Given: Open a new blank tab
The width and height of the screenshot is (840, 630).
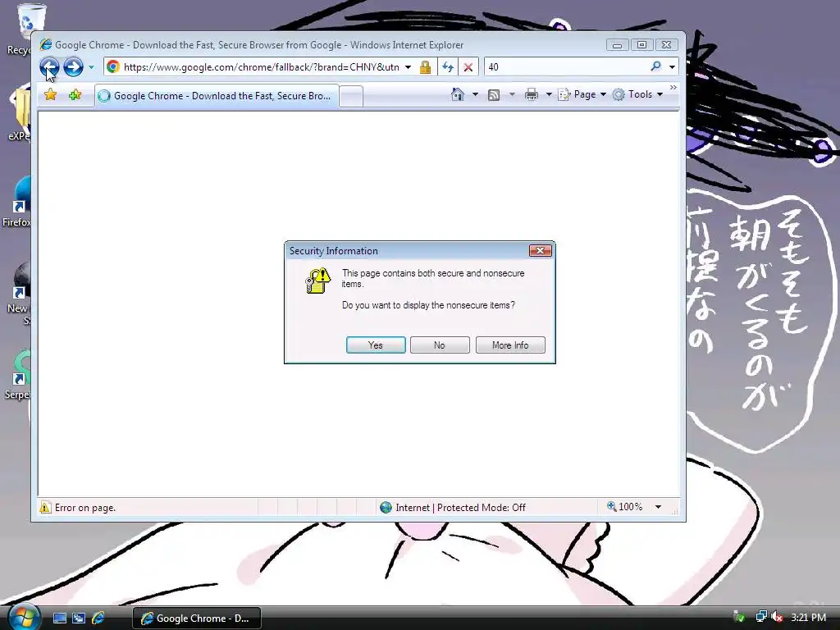Looking at the screenshot, I should (x=351, y=97).
